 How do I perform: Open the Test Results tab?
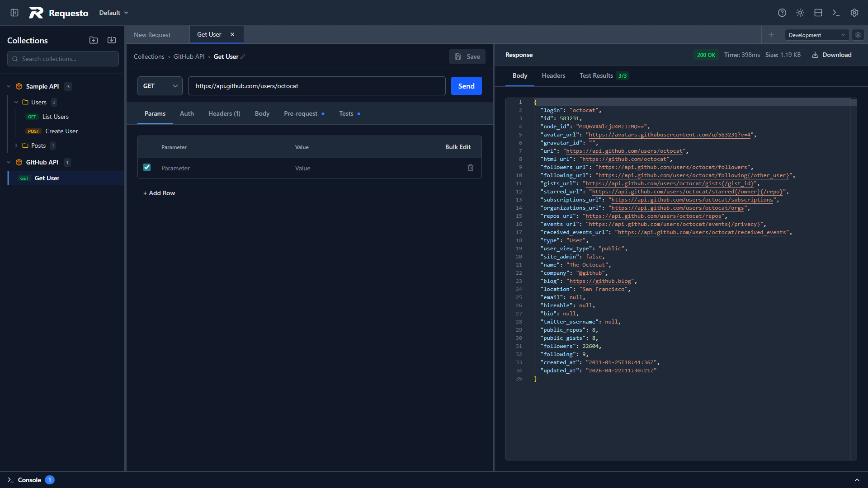604,75
